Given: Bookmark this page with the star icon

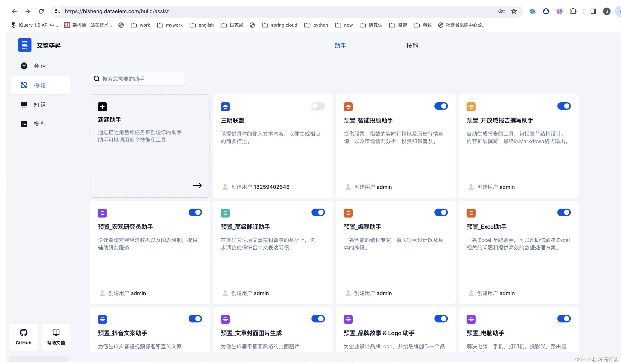Looking at the screenshot, I should pyautogui.click(x=514, y=11).
